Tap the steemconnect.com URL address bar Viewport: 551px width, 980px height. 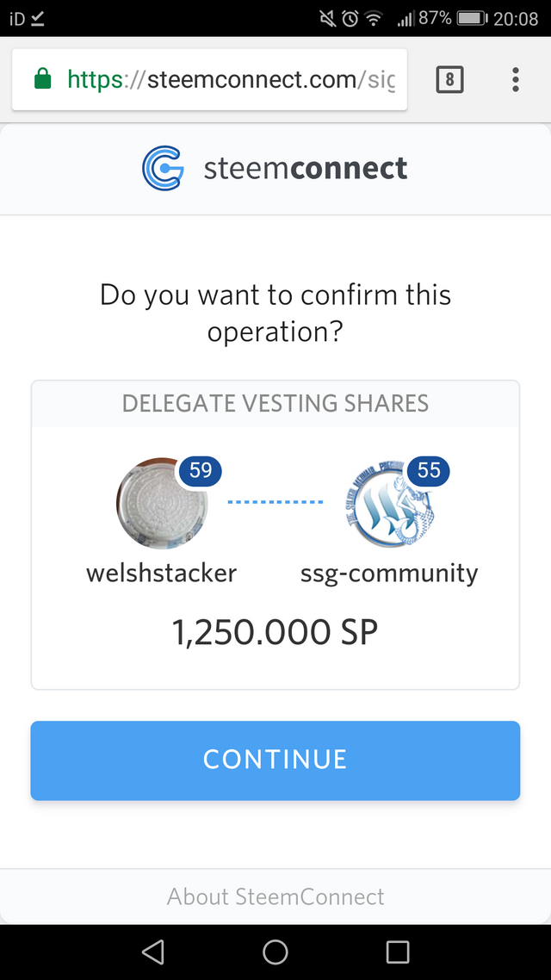click(231, 80)
